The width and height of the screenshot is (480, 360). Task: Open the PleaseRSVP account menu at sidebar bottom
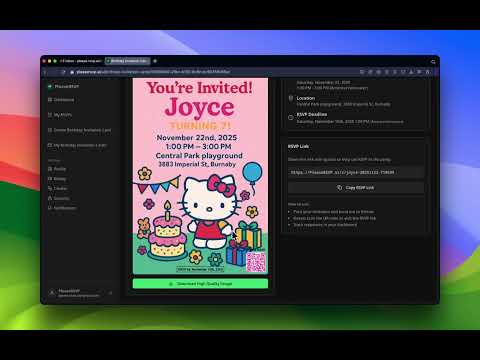(x=79, y=293)
